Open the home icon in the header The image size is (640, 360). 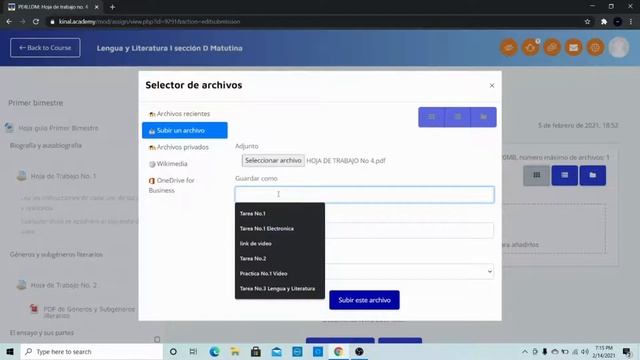[x=531, y=48]
